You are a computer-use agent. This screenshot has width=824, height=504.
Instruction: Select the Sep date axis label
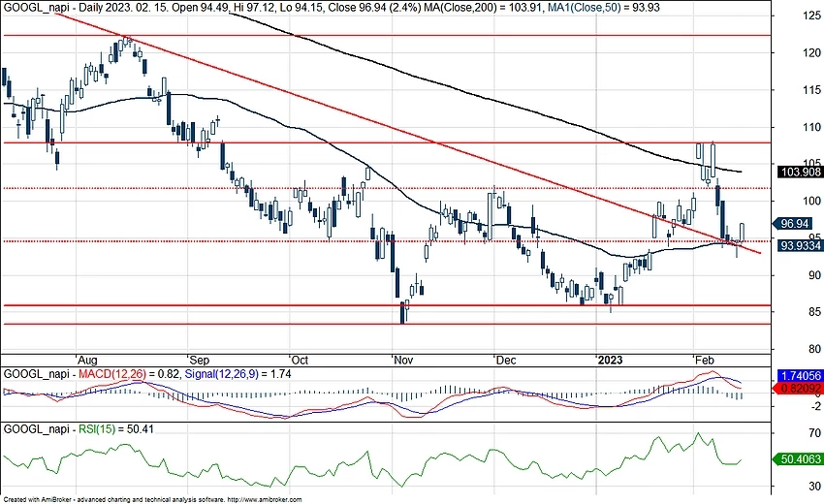199,360
